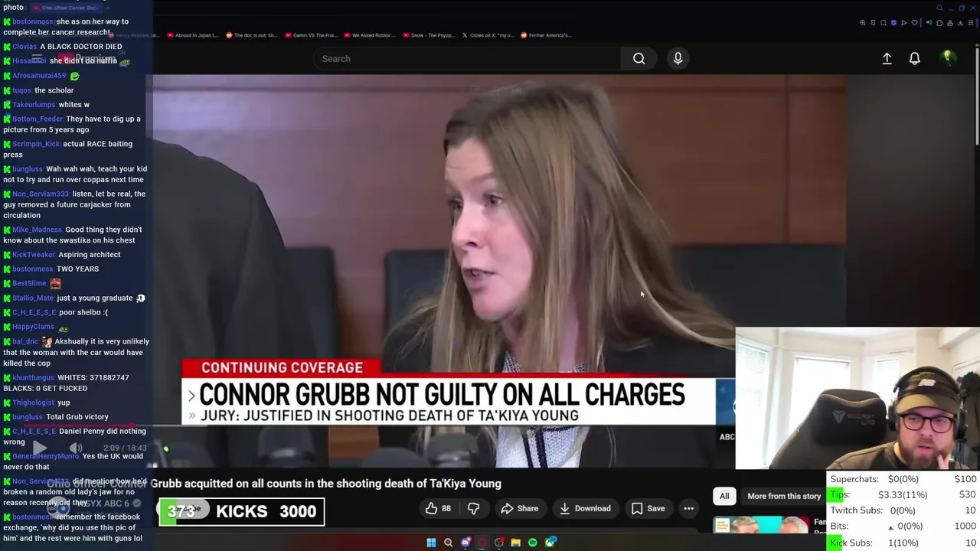Click the heart bookmark icon in toolbar

914,23
